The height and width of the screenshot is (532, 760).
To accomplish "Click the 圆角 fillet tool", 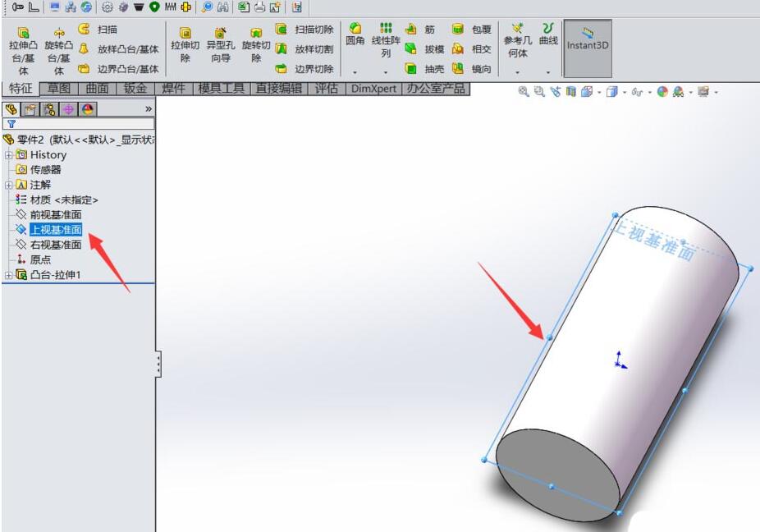I will pos(355,34).
